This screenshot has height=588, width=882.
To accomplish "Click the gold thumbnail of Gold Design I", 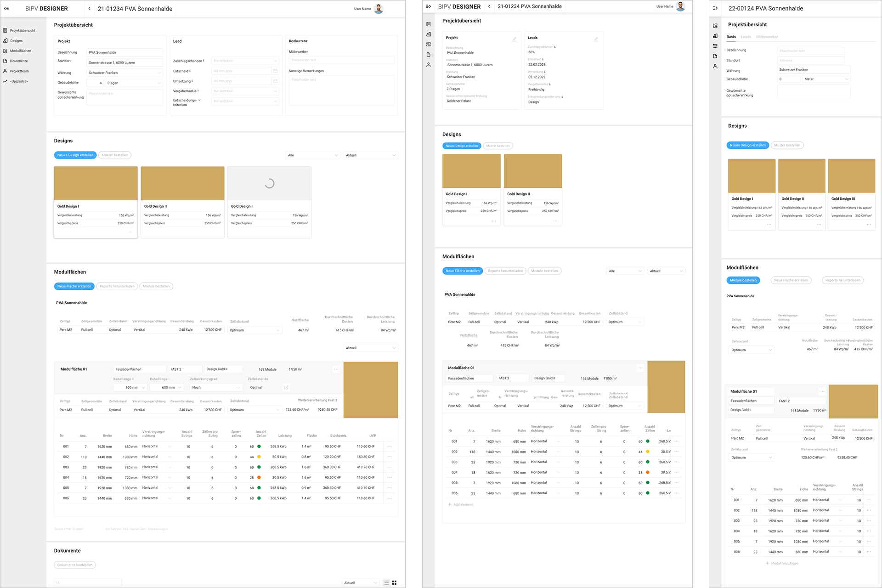I will (95, 183).
